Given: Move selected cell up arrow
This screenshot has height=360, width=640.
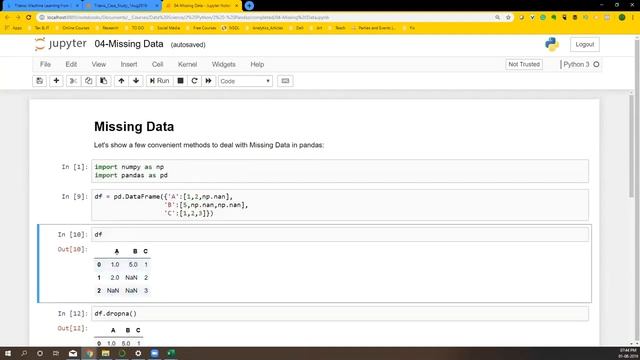Looking at the screenshot, I should tap(121, 81).
